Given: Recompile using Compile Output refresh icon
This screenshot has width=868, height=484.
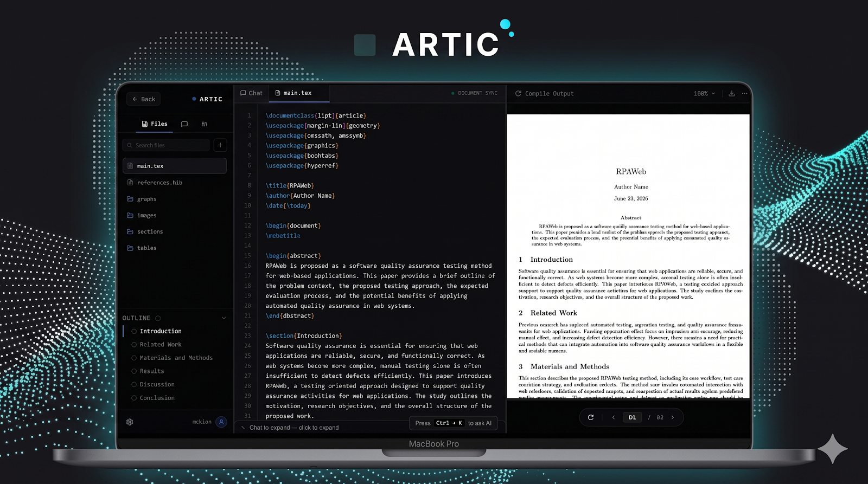Looking at the screenshot, I should click(x=518, y=93).
